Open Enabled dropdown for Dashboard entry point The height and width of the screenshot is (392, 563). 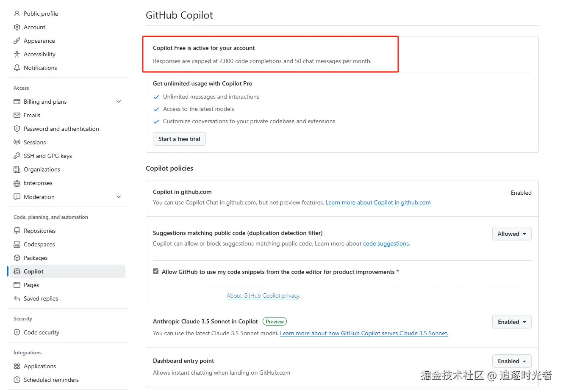tap(511, 361)
